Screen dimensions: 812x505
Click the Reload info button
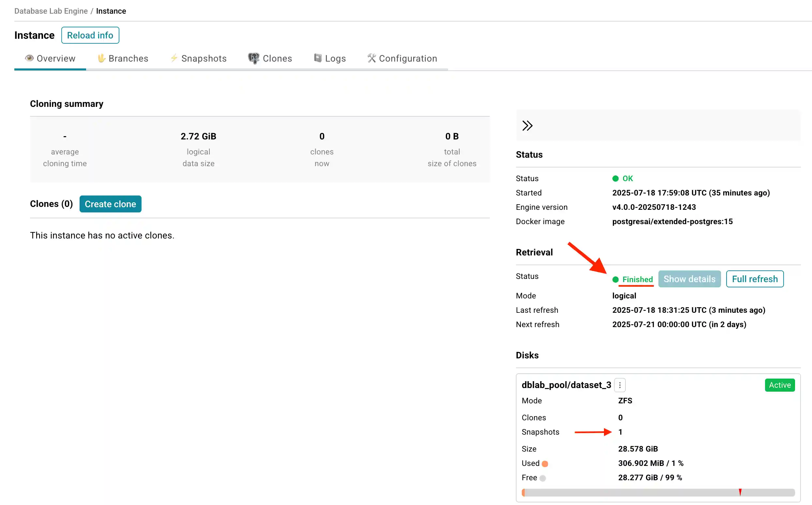pyautogui.click(x=90, y=35)
